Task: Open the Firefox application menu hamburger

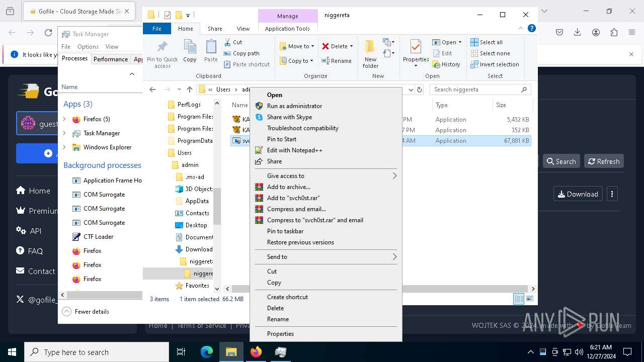Action: point(632,33)
